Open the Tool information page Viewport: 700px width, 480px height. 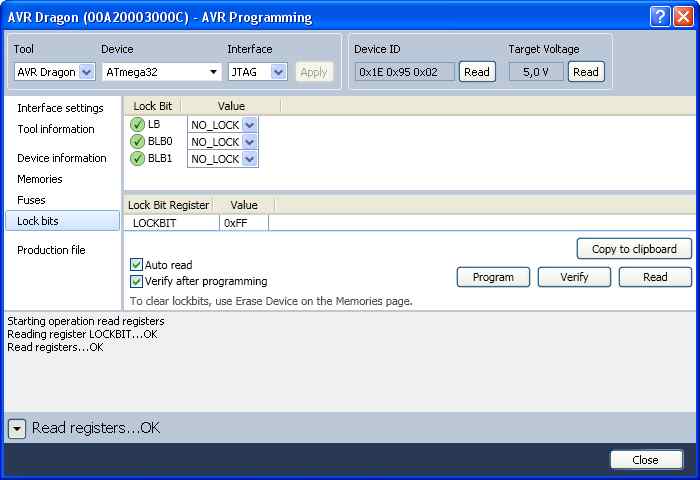click(x=56, y=129)
